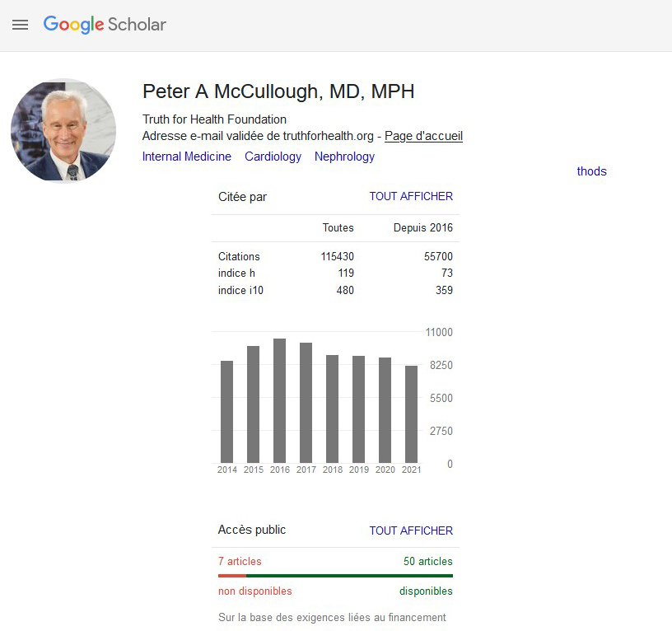Open Peter McCullough's profile photo
The image size is (672, 631).
pos(63,130)
